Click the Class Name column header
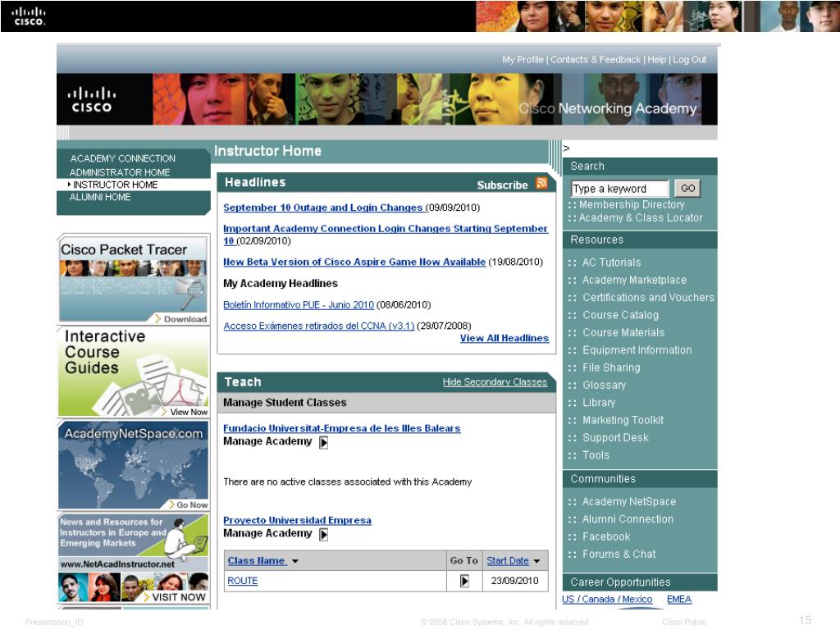This screenshot has height=630, width=840. click(x=256, y=561)
